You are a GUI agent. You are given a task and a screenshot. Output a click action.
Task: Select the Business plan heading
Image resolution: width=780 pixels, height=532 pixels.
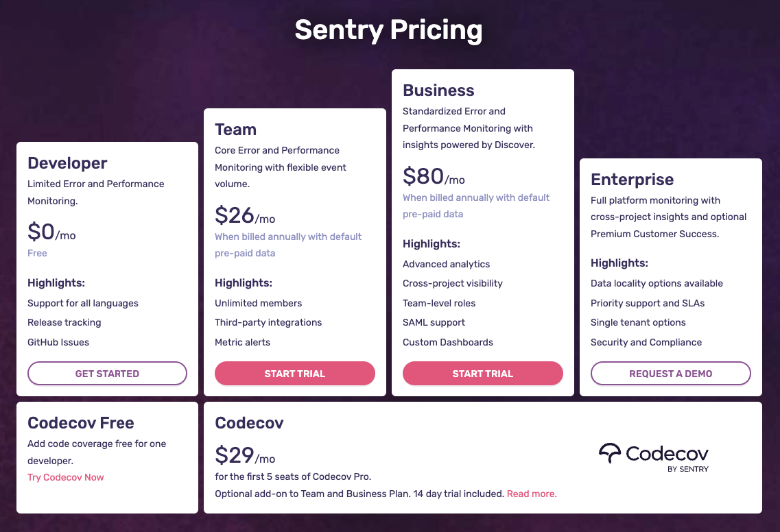pyautogui.click(x=438, y=90)
